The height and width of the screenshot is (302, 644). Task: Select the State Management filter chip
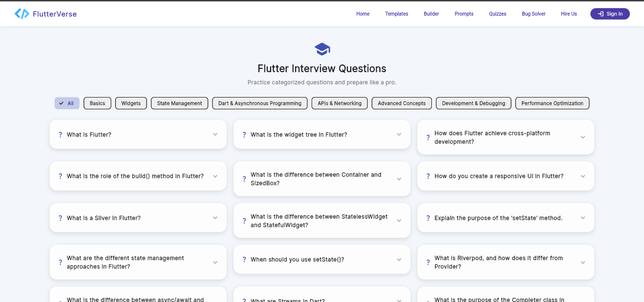point(179,103)
